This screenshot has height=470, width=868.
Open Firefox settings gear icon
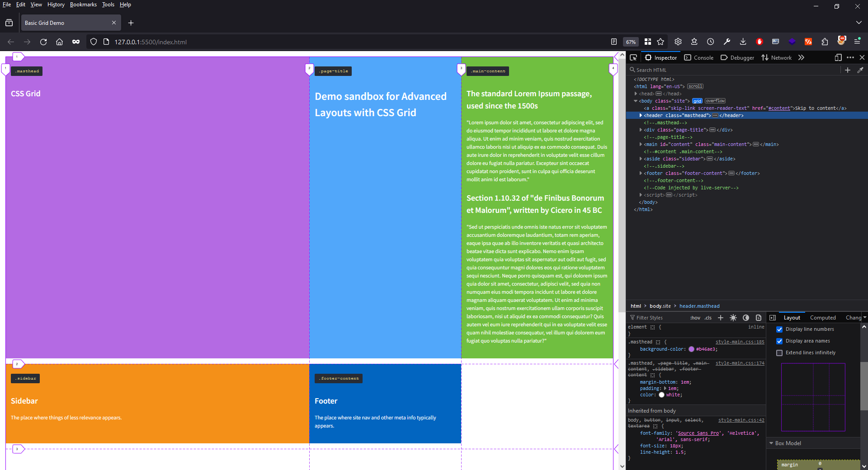[678, 42]
